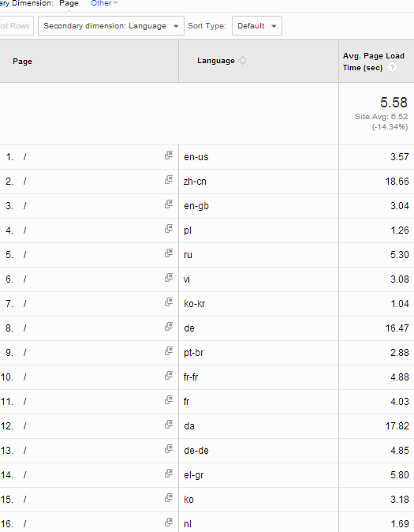414x532 pixels.
Task: Sort by Avg. Page Load Time column
Action: point(373,62)
